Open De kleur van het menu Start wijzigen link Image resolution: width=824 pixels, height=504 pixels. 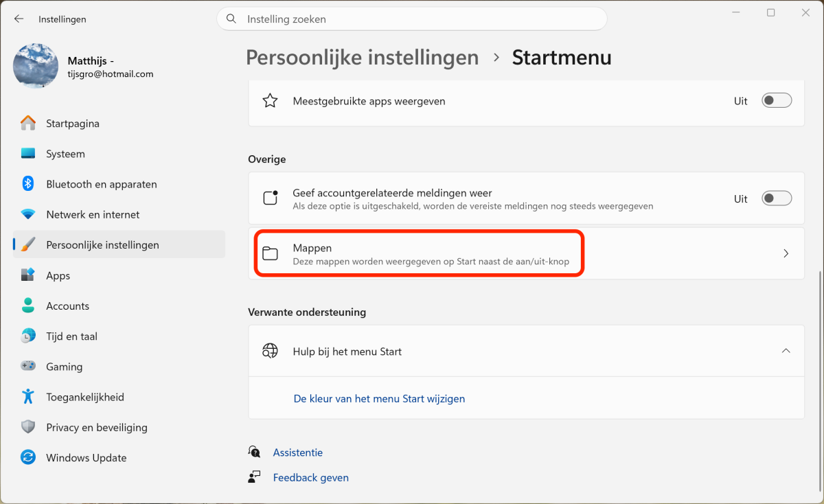pyautogui.click(x=379, y=398)
